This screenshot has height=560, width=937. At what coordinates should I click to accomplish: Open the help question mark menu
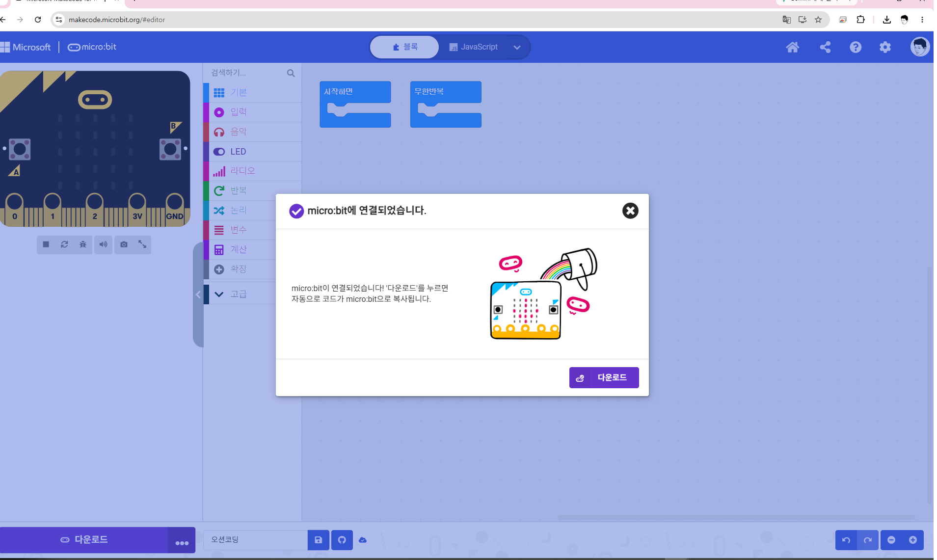coord(856,47)
